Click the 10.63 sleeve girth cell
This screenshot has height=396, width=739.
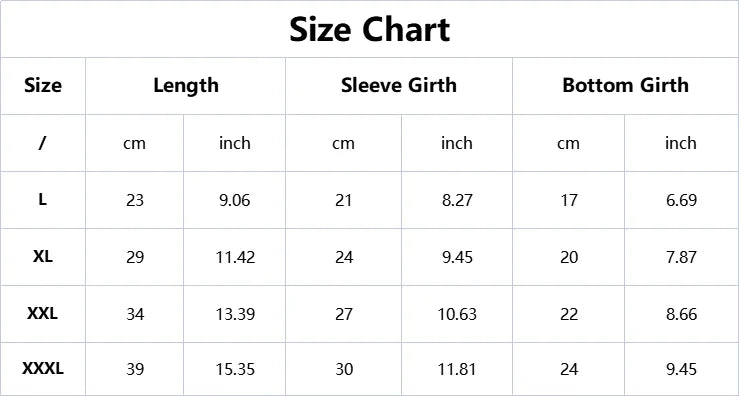tap(457, 314)
